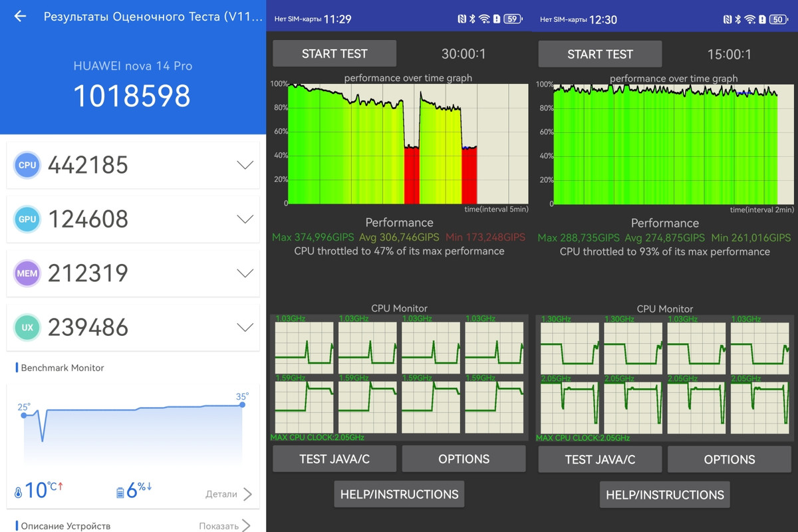Tap NFC icon in the 12:30 status bar
The width and height of the screenshot is (798, 532).
point(728,19)
